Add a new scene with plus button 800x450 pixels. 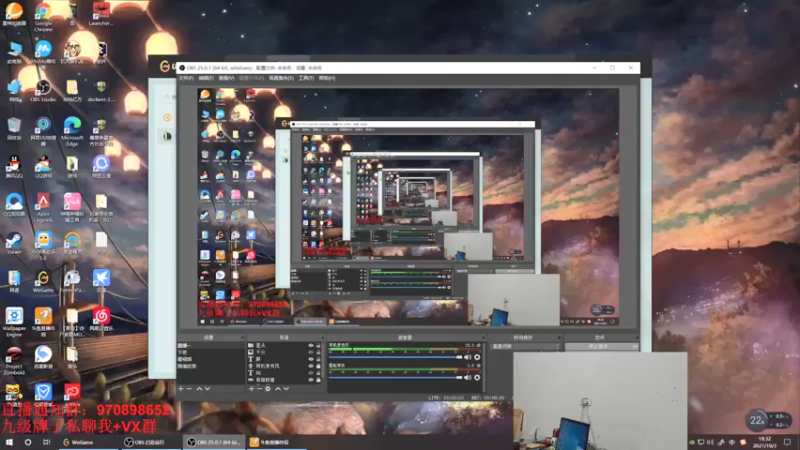tap(181, 389)
